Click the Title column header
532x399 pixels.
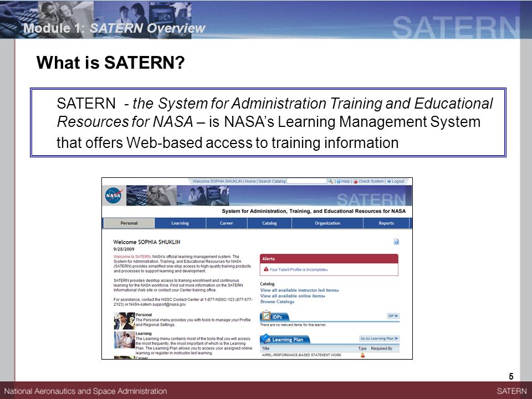[x=265, y=349]
